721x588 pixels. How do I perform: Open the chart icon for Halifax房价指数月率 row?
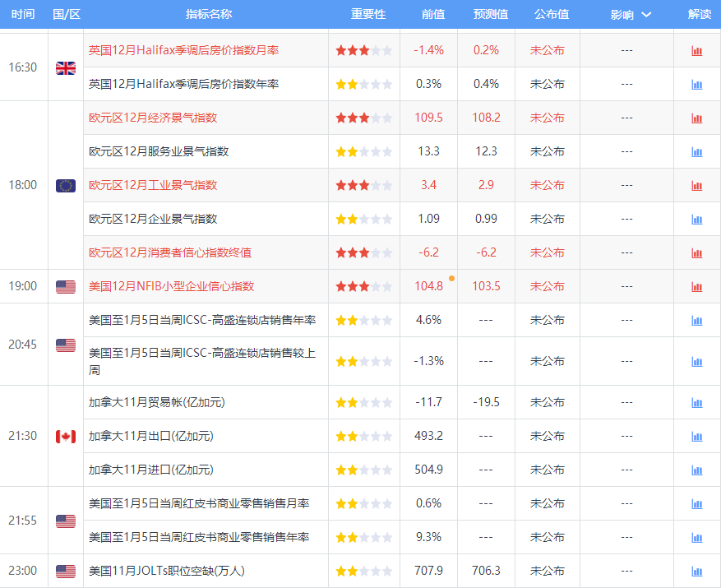pos(696,50)
